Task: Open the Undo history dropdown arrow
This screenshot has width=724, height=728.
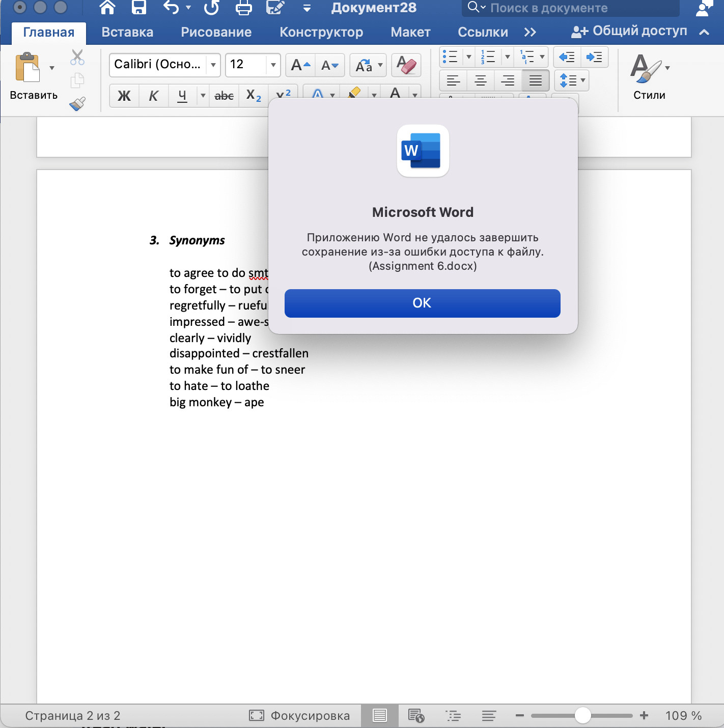Action: [188, 8]
